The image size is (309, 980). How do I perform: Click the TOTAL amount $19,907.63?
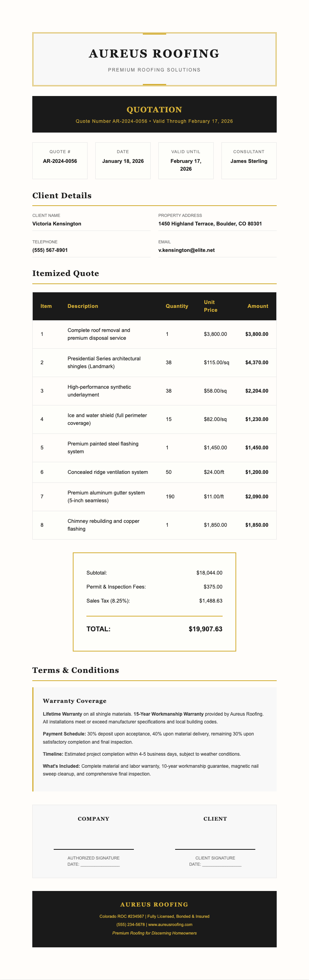pyautogui.click(x=205, y=629)
